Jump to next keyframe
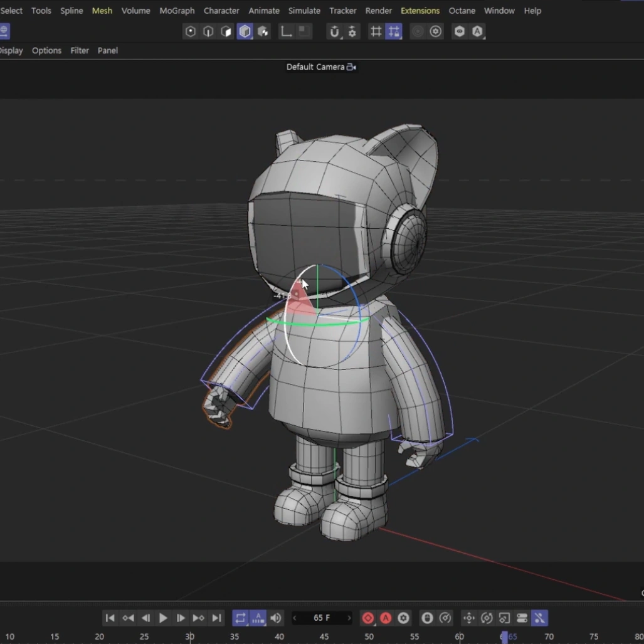The image size is (644, 644). [x=198, y=618]
